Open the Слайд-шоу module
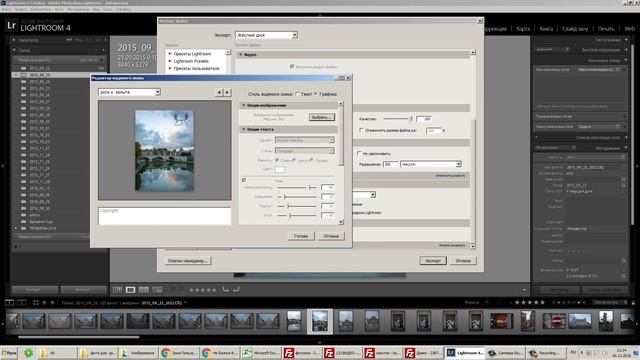Image resolution: width=640 pixels, height=360 pixels. [575, 29]
